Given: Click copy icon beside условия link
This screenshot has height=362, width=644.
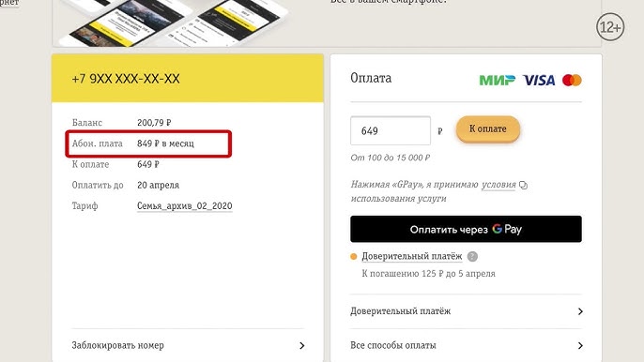Looking at the screenshot, I should [x=523, y=185].
